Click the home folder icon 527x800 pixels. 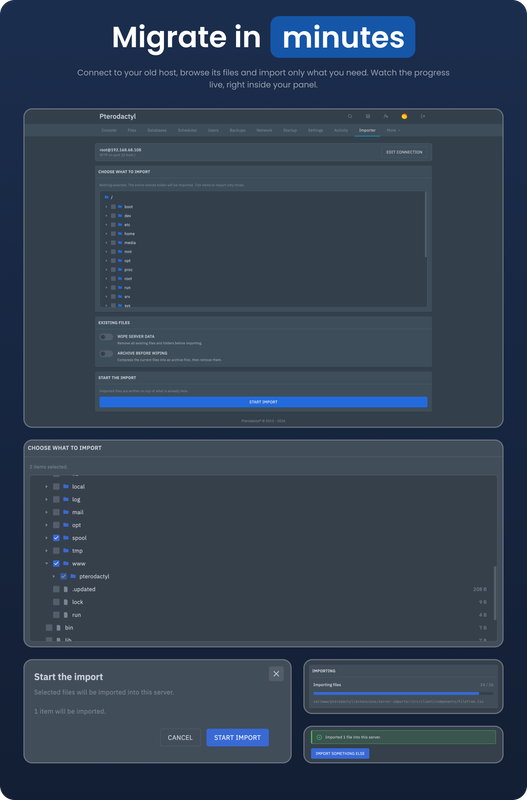click(120, 234)
